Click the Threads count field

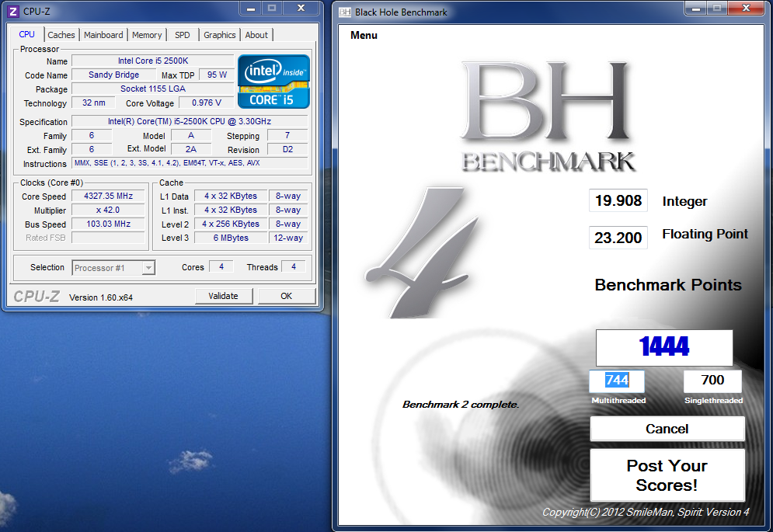click(x=294, y=266)
